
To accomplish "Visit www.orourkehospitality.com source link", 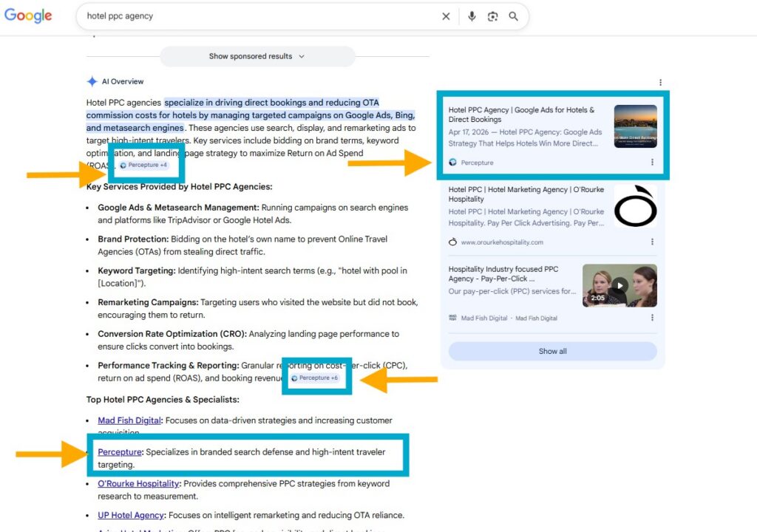I will pos(502,242).
